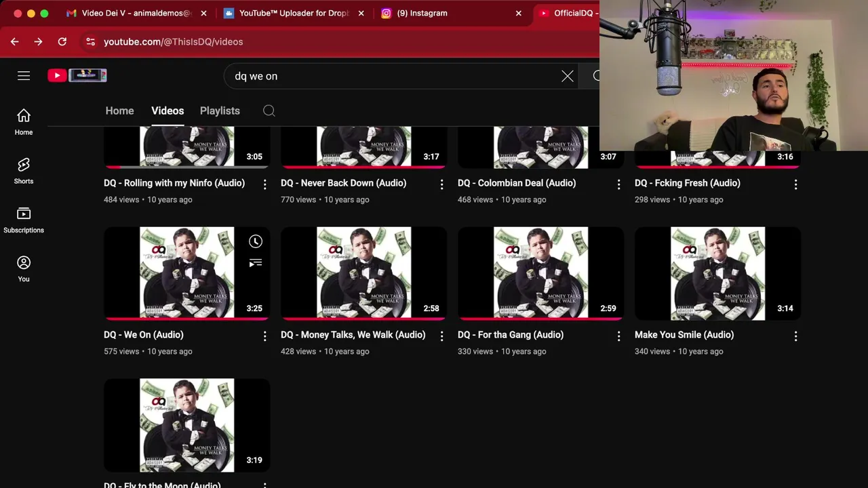Open options for Colombian Deal video
The width and height of the screenshot is (868, 488).
click(618, 184)
